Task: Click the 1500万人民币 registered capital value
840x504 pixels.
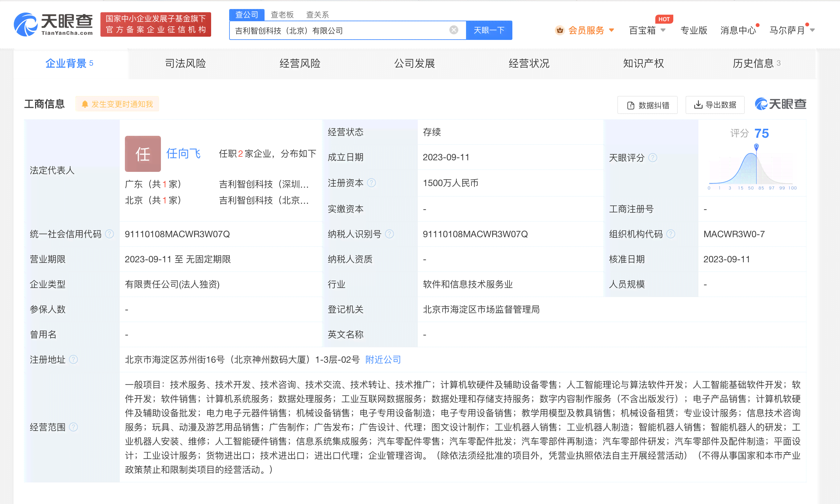Action: pos(450,183)
